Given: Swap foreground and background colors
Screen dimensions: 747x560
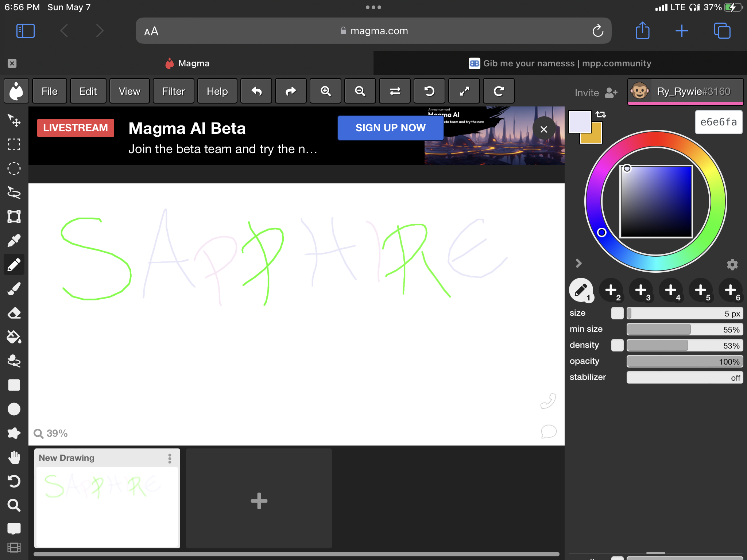Looking at the screenshot, I should tap(601, 114).
